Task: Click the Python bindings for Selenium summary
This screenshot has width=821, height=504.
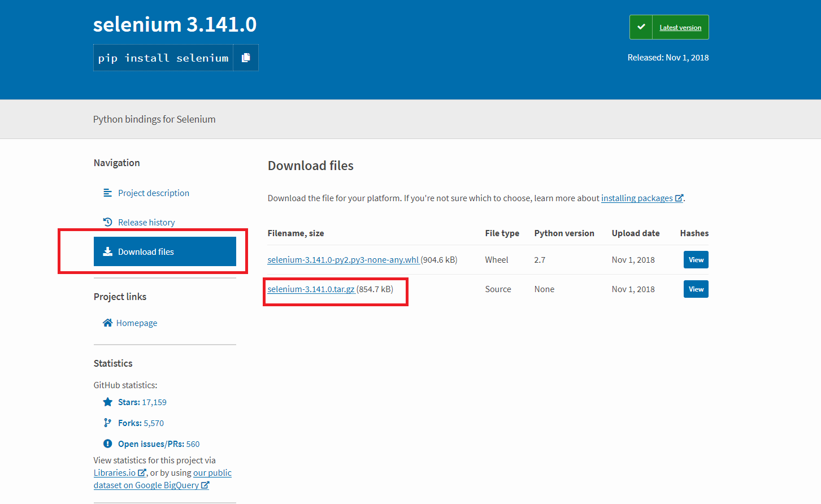Action: coord(154,119)
